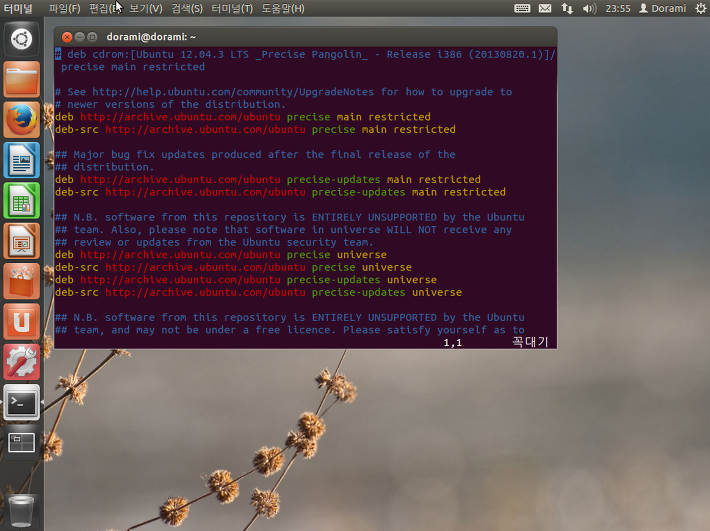Open the keyboard input indicator in top panel
This screenshot has width=710, height=531.
(522, 8)
